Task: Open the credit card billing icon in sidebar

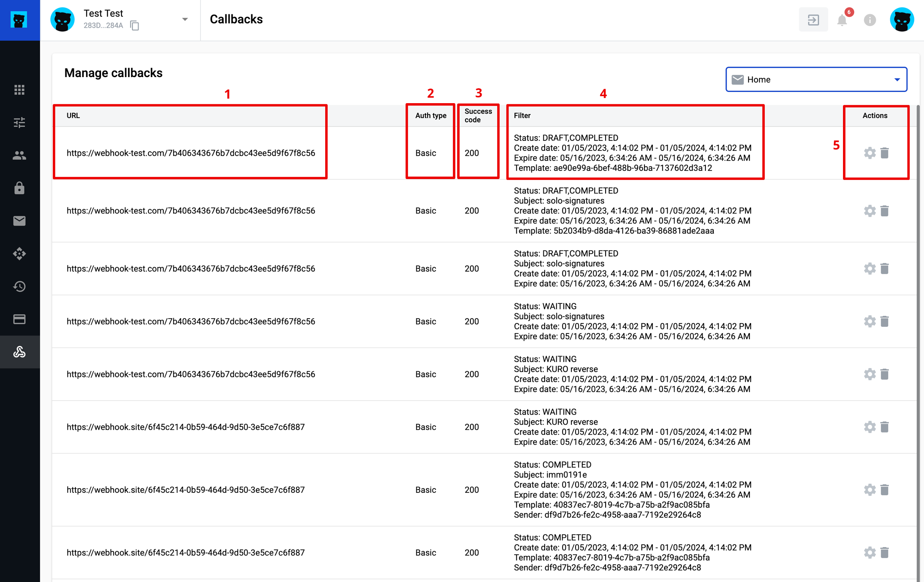Action: click(19, 319)
